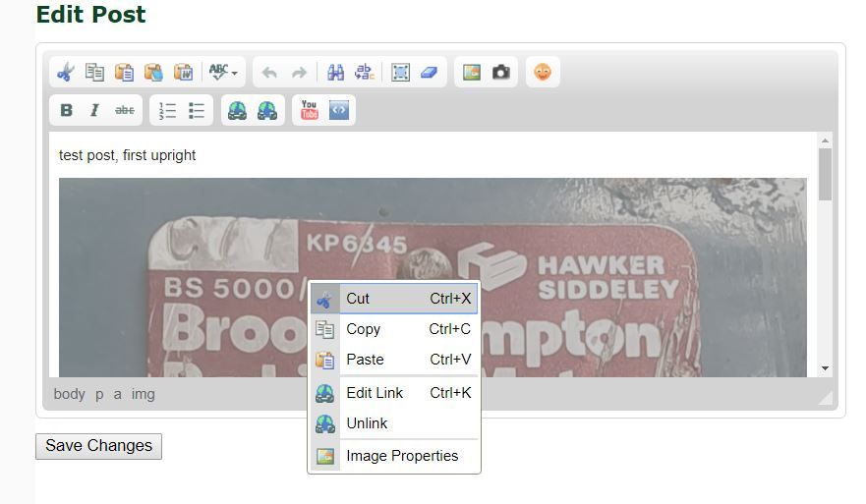Click the Insert Link globe icon in toolbar
866x504 pixels.
pos(238,110)
